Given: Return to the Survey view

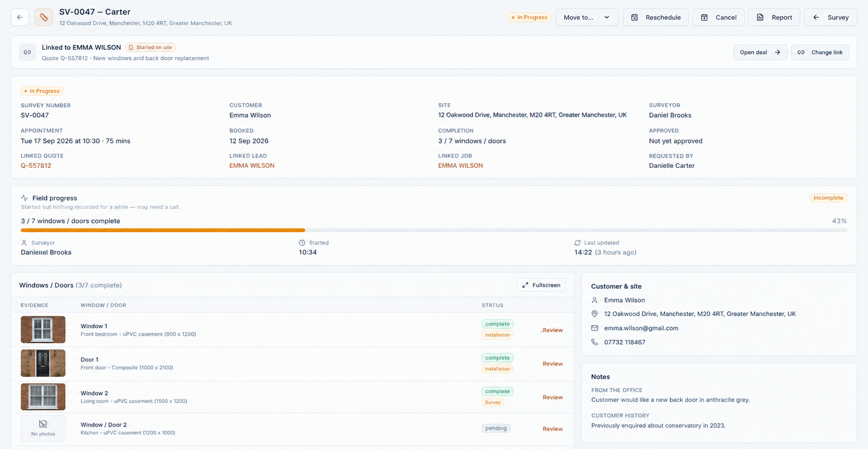Looking at the screenshot, I should tap(830, 17).
